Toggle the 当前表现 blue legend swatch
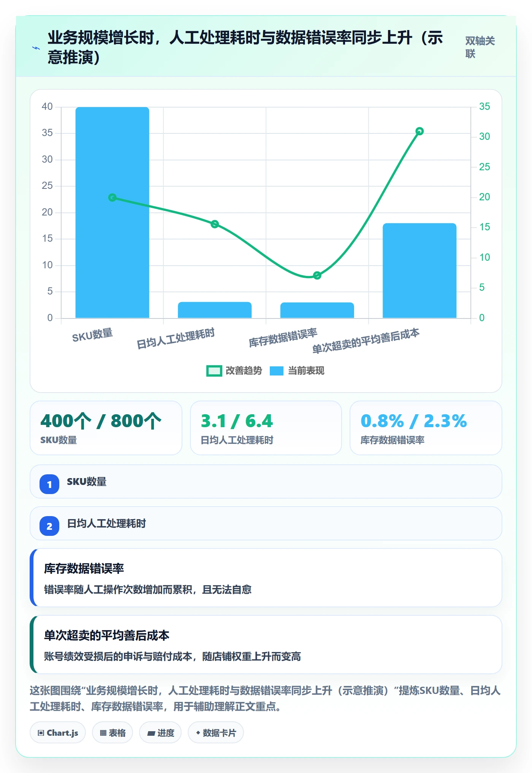Image resolution: width=532 pixels, height=773 pixels. point(277,371)
